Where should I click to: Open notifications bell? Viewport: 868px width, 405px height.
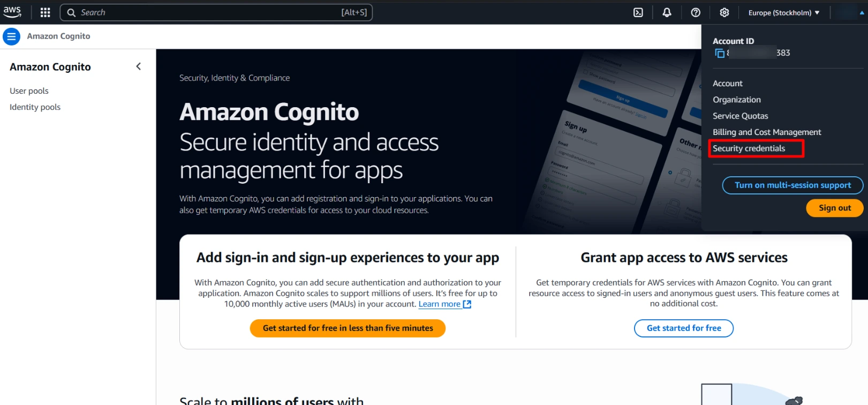(x=667, y=12)
